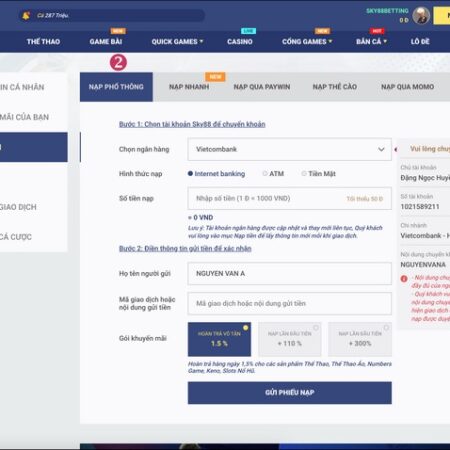Select the +110% first deposit package

click(290, 339)
